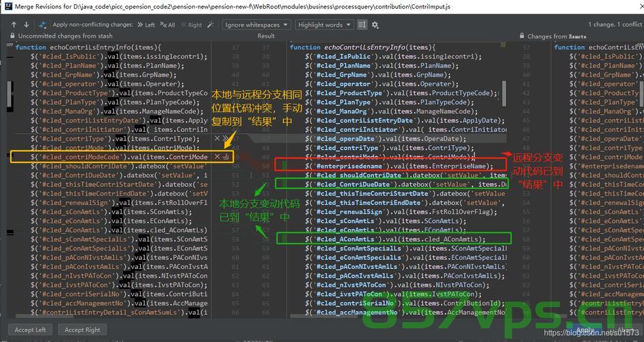The height and width of the screenshot is (342, 644).
Task: Click lock icon beside Uncommitted changes from stash
Action: 12,36
